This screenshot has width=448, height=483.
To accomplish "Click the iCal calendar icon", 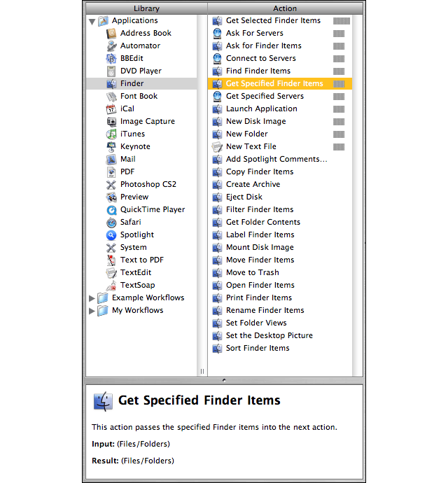I will 111,108.
